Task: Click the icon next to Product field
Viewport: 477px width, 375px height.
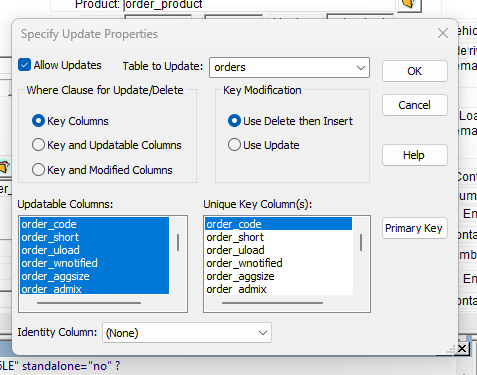Action: pos(410,5)
